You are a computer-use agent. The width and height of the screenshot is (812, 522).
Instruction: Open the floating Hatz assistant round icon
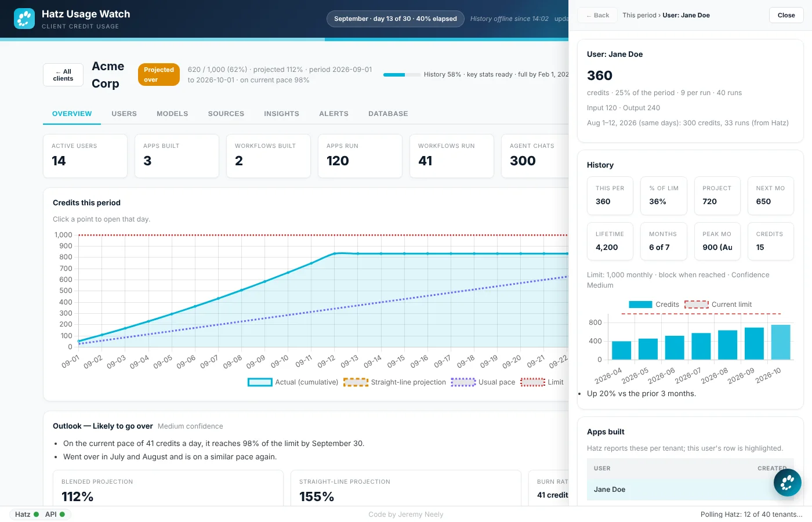point(788,483)
